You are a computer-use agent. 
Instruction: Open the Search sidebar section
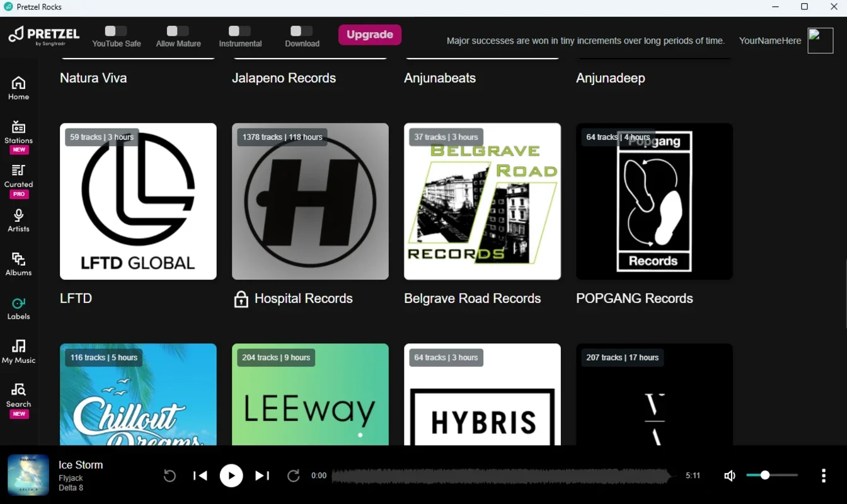18,400
